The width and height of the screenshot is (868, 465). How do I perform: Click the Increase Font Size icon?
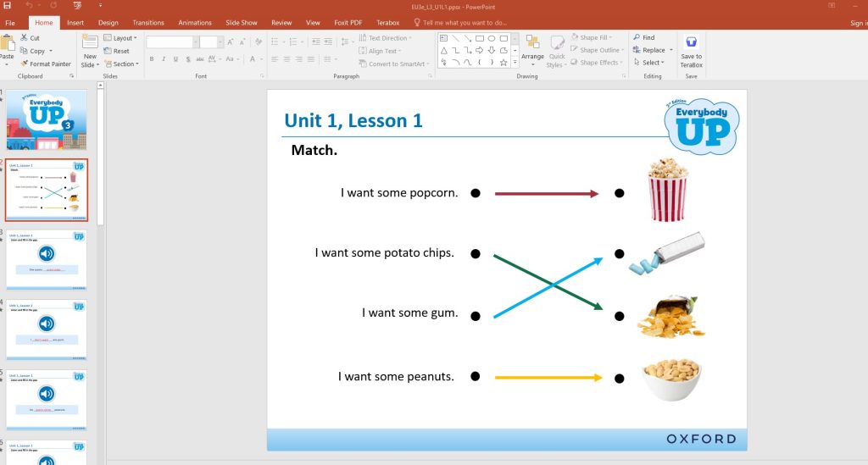coord(231,42)
